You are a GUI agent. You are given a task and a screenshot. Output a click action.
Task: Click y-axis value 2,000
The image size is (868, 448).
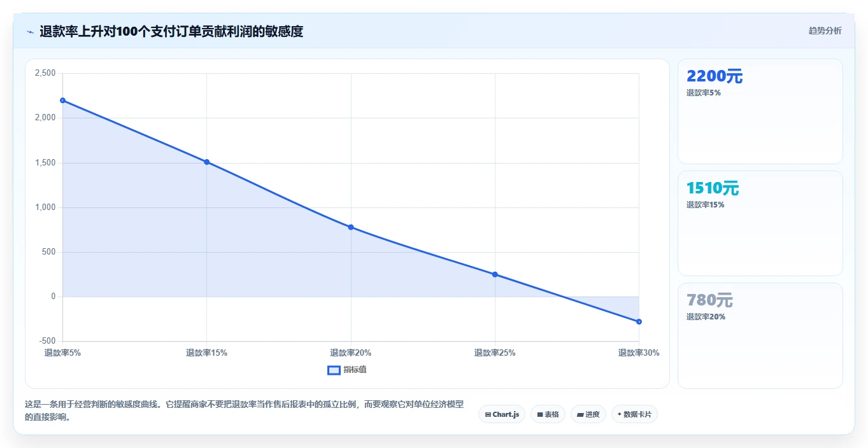pos(45,118)
